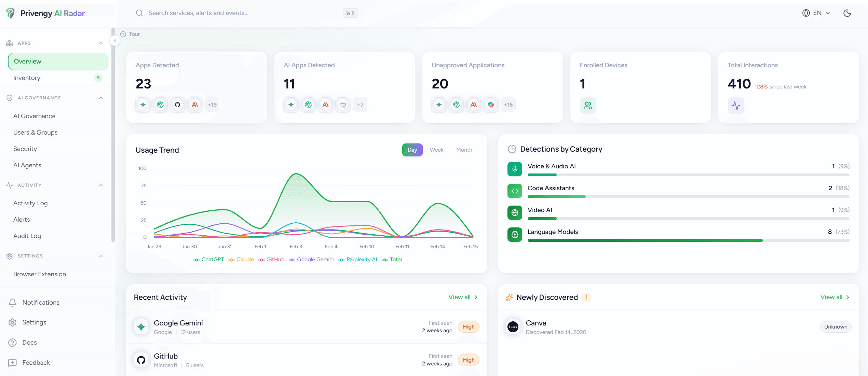Click Total Interactions activity pulse icon
Screen dimensions: 868x376
click(x=736, y=106)
